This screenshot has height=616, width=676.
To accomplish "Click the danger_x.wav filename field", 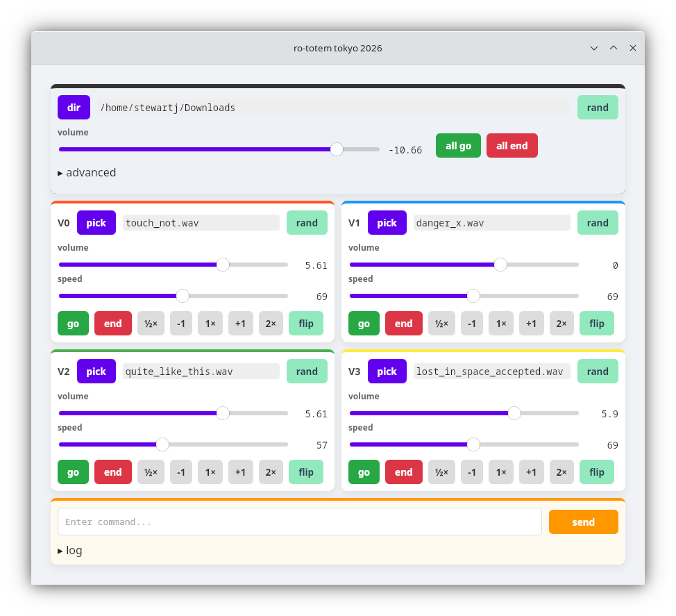I will pyautogui.click(x=492, y=223).
